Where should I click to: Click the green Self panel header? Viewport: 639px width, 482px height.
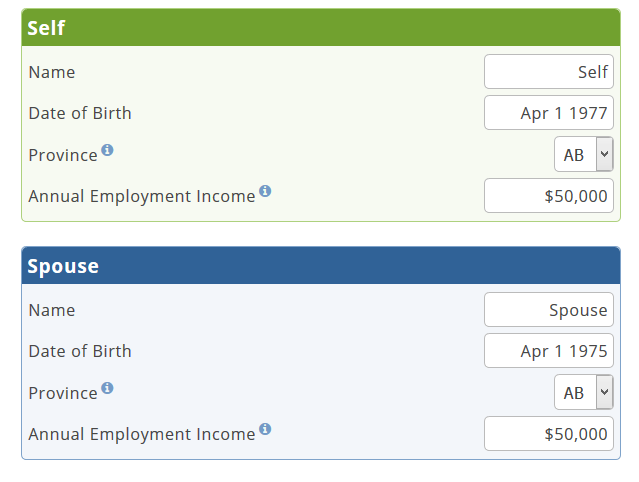pyautogui.click(x=321, y=27)
